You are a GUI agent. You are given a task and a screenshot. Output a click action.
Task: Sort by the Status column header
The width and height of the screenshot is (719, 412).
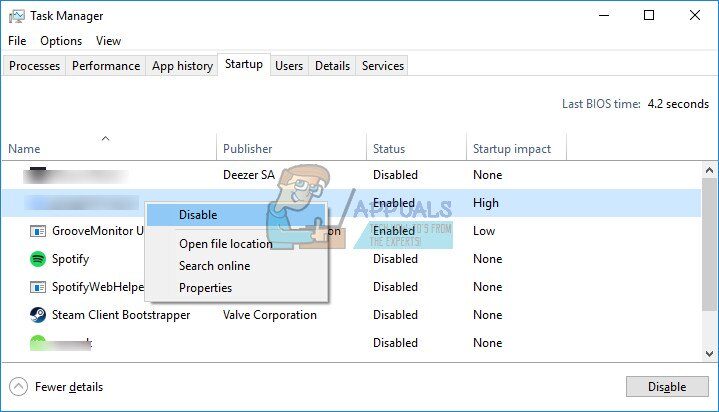tap(416, 147)
